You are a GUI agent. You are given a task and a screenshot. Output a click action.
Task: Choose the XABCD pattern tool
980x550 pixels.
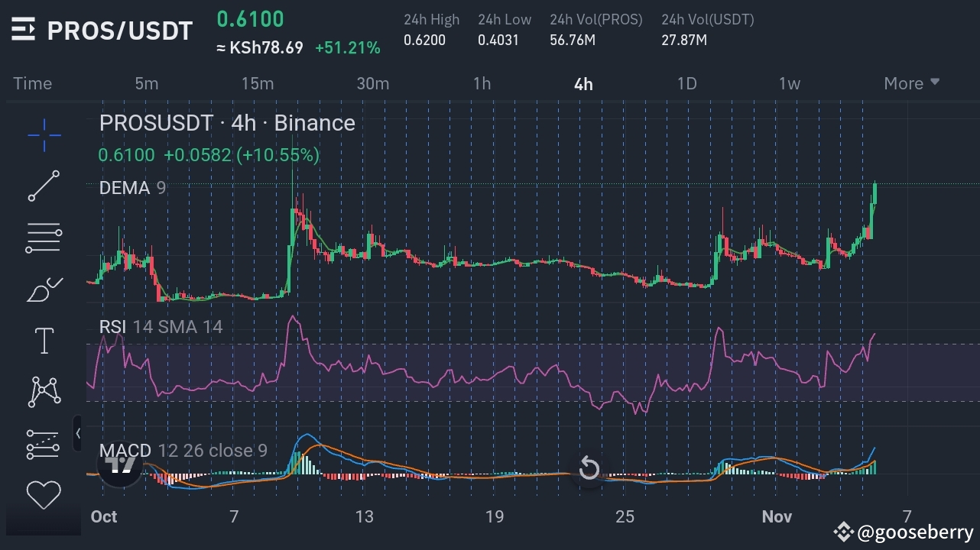(44, 391)
